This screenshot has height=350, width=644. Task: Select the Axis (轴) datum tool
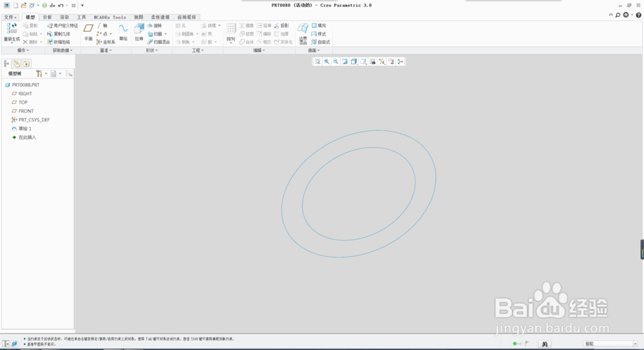(x=102, y=26)
